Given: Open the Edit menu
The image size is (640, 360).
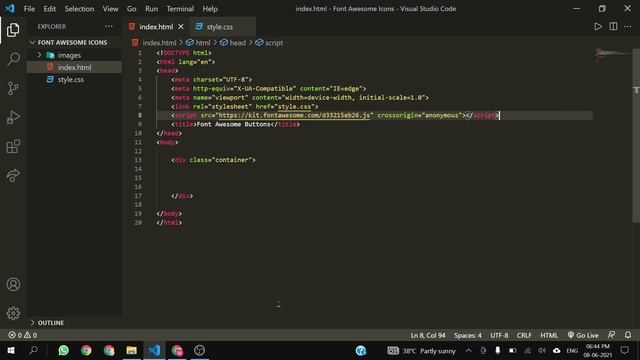Looking at the screenshot, I should (50, 9).
